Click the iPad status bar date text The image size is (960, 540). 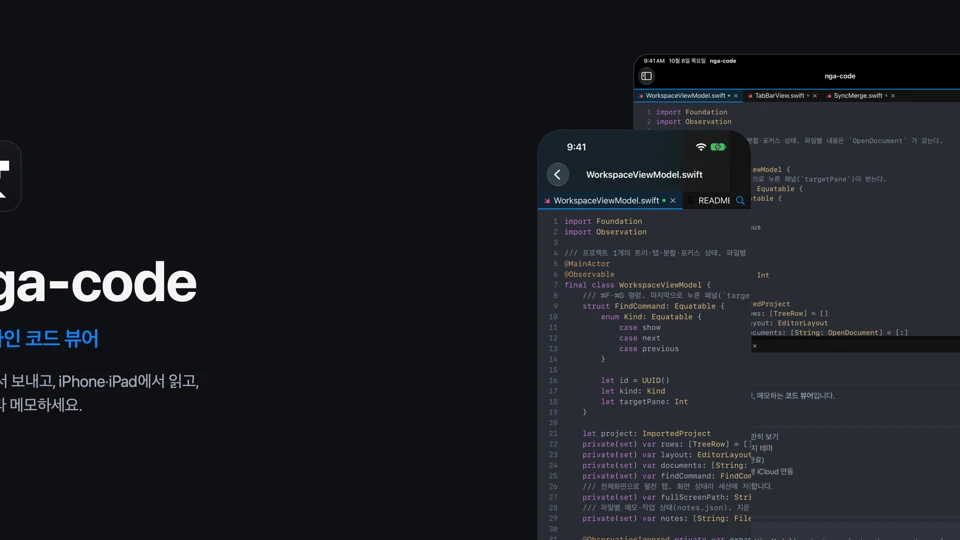pos(687,61)
